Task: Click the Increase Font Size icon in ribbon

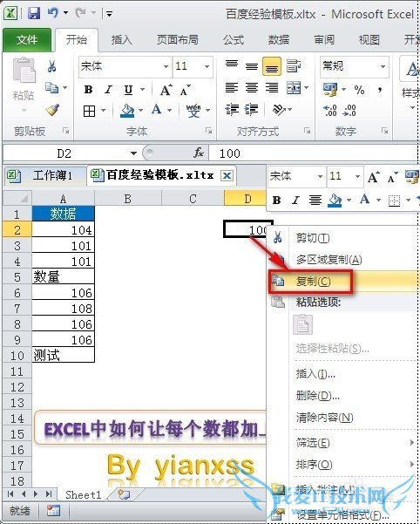Action: click(166, 90)
